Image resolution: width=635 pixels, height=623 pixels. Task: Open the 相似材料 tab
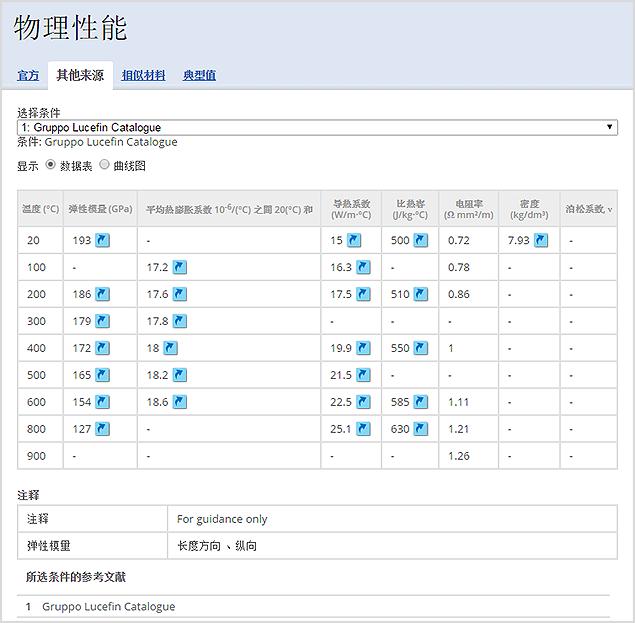pos(143,75)
